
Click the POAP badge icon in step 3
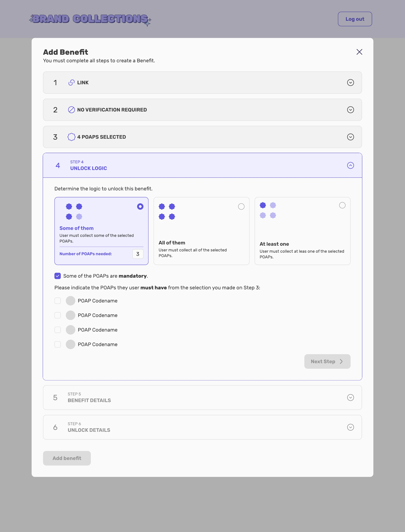pyautogui.click(x=71, y=137)
